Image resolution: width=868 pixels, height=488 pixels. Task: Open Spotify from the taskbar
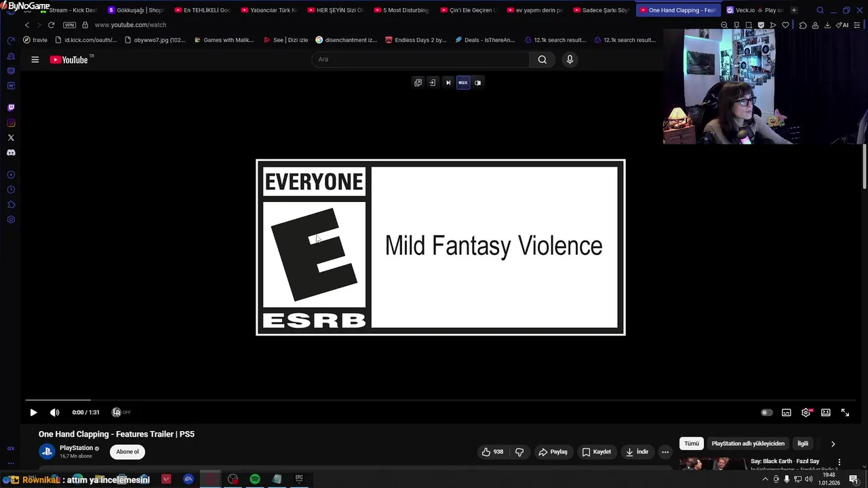click(255, 479)
